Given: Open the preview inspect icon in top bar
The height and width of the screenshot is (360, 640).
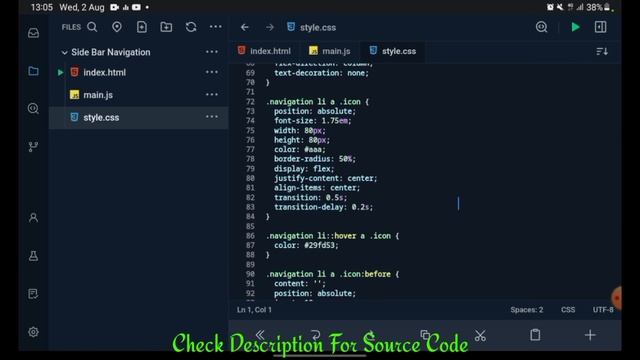Looking at the screenshot, I should 541,27.
